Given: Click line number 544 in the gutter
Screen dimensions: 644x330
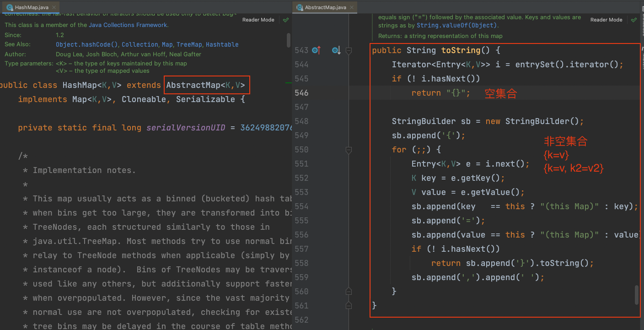Looking at the screenshot, I should (301, 65).
